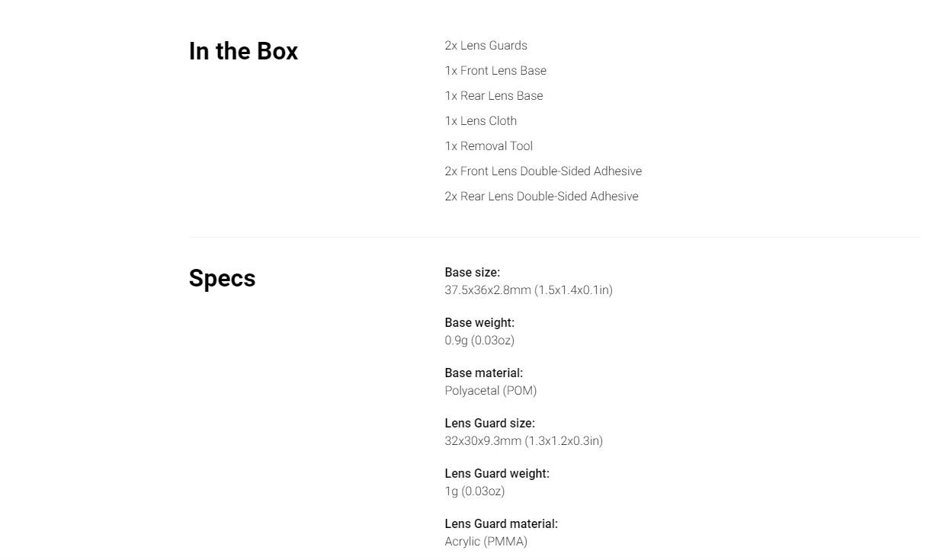Click the "1x Rear Lens Base" entry
Image resolution: width=936 pixels, height=560 pixels.
pyautogui.click(x=494, y=96)
